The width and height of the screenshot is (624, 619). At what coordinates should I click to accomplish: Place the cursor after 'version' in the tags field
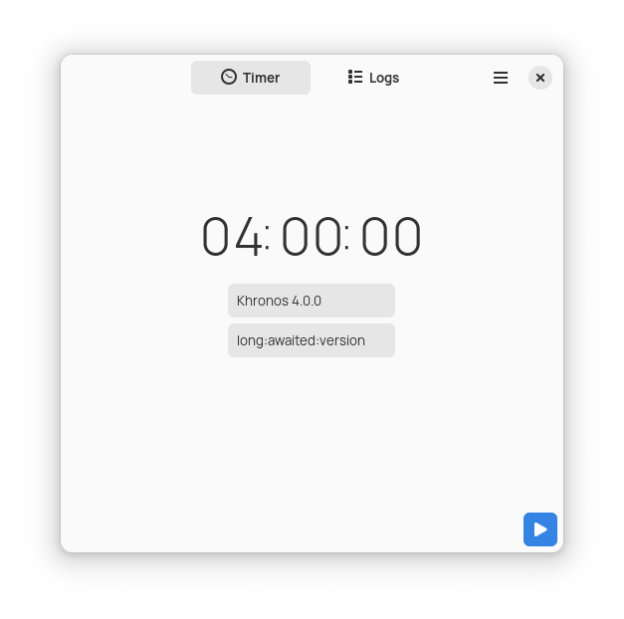click(x=366, y=340)
